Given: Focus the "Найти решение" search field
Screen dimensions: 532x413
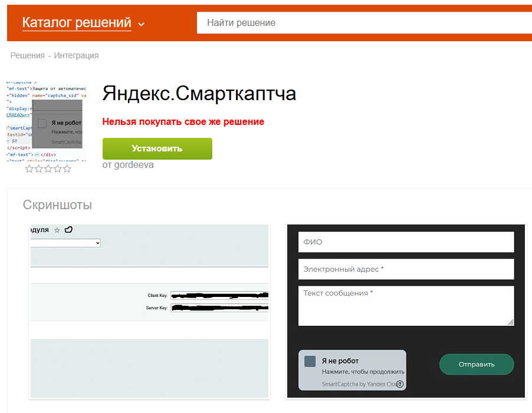Looking at the screenshot, I should point(363,23).
